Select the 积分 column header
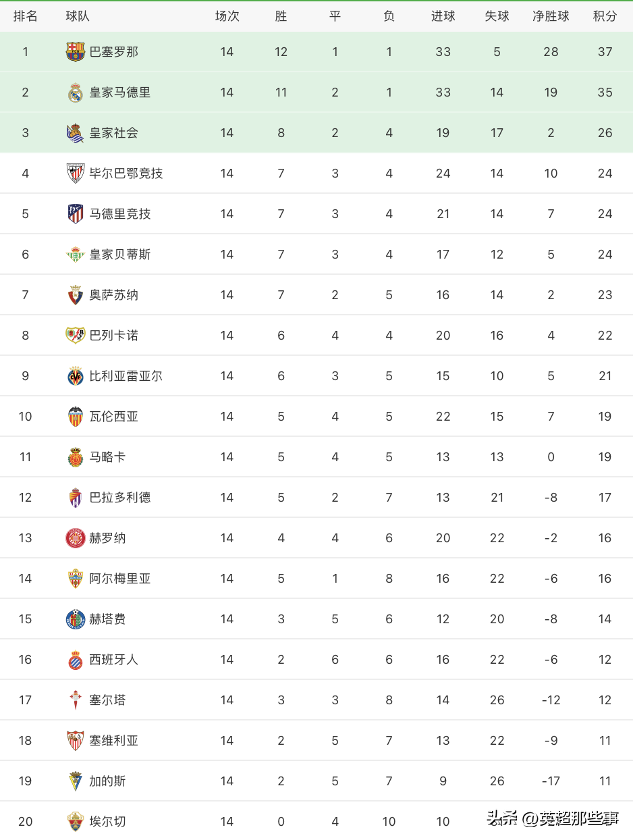633x840 pixels. click(605, 16)
